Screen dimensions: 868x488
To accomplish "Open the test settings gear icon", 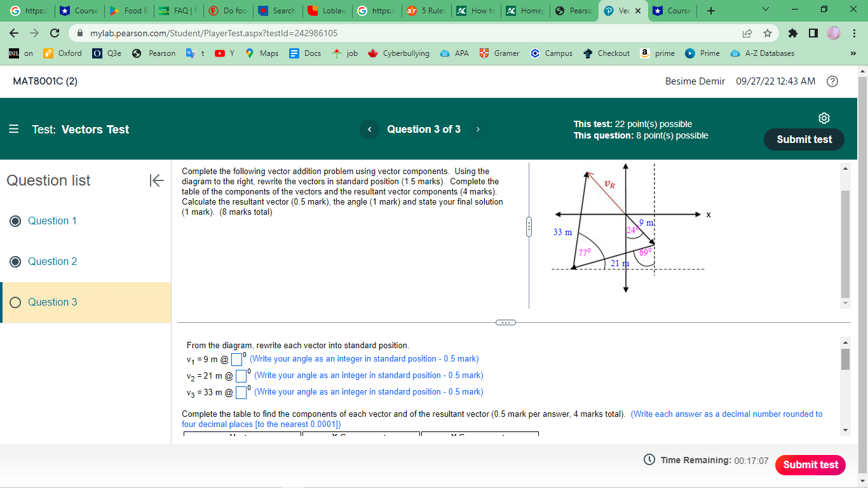I will pyautogui.click(x=824, y=118).
